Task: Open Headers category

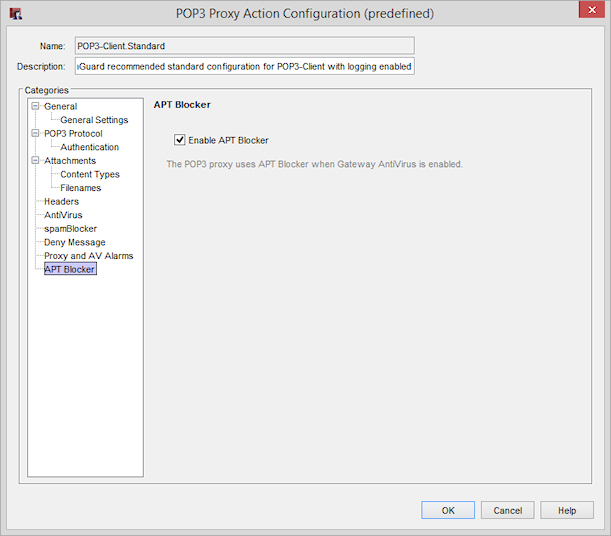Action: pyautogui.click(x=62, y=202)
